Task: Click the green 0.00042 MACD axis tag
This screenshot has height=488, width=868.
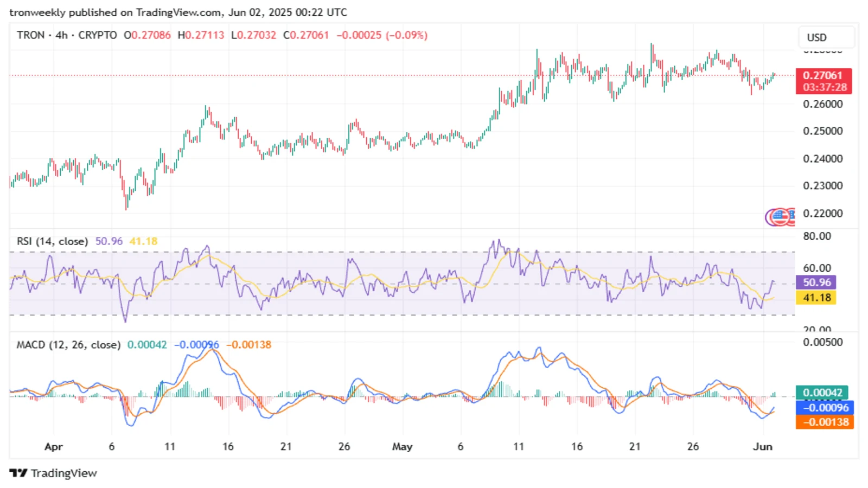Action: 822,393
